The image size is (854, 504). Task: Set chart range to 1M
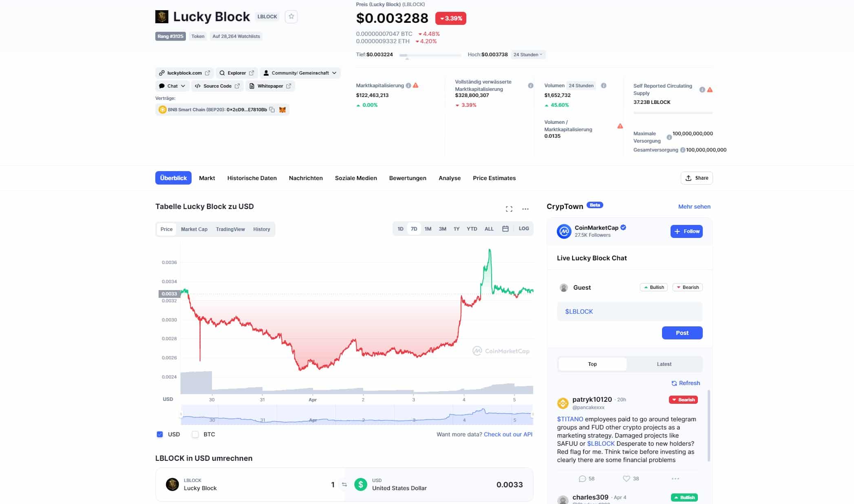click(x=428, y=229)
